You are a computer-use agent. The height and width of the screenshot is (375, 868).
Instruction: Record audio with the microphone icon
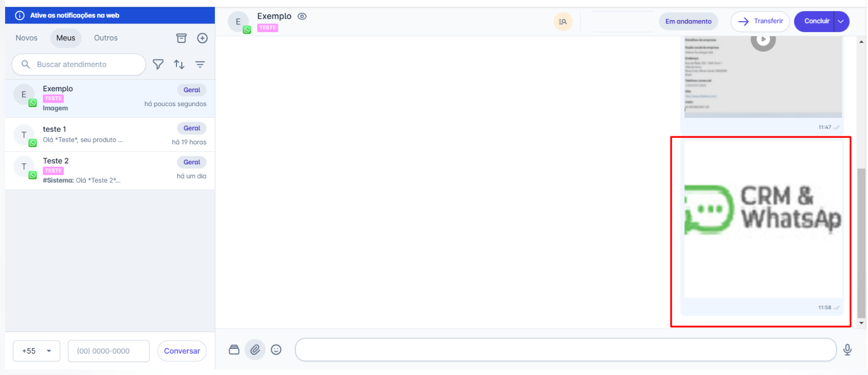847,349
